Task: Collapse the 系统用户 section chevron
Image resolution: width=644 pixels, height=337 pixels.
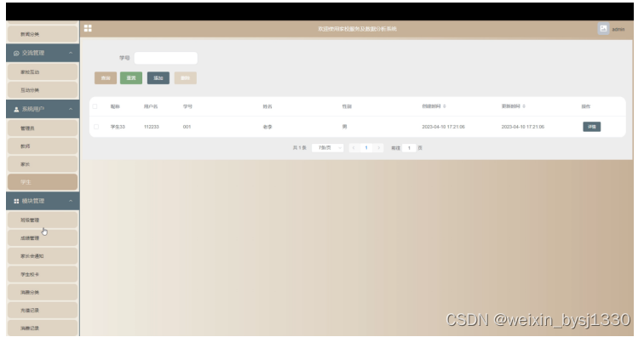Action: [71, 109]
